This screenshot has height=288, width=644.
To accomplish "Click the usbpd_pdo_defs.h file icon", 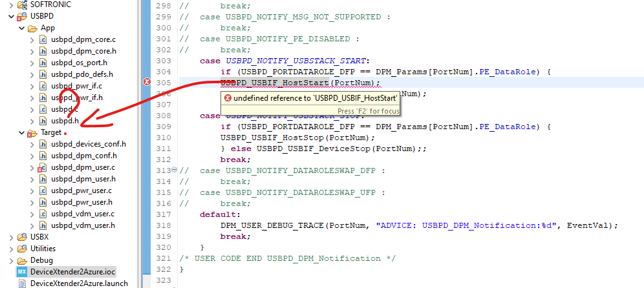I will (43, 74).
